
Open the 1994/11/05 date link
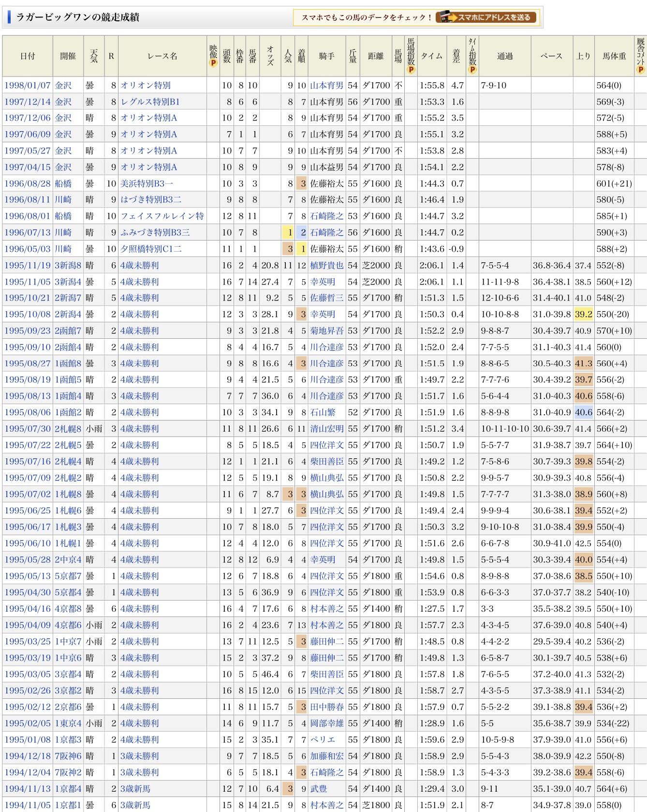pyautogui.click(x=28, y=805)
